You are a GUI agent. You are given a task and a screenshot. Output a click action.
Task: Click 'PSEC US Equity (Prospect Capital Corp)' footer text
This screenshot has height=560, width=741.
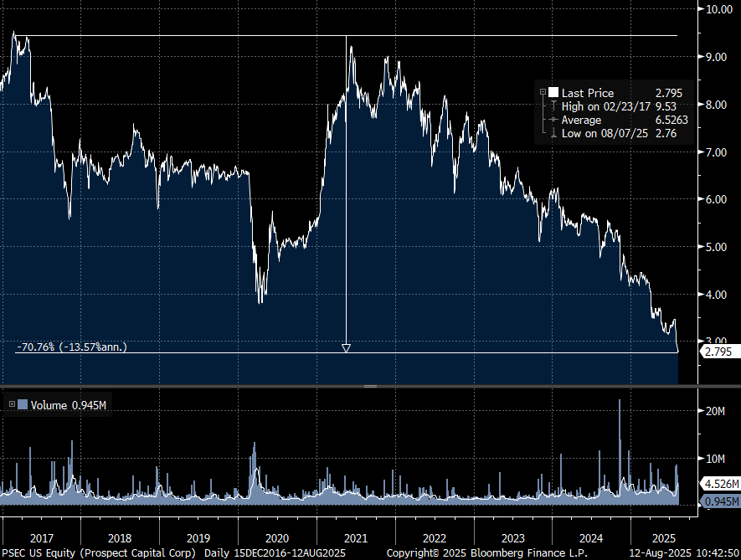tap(99, 553)
